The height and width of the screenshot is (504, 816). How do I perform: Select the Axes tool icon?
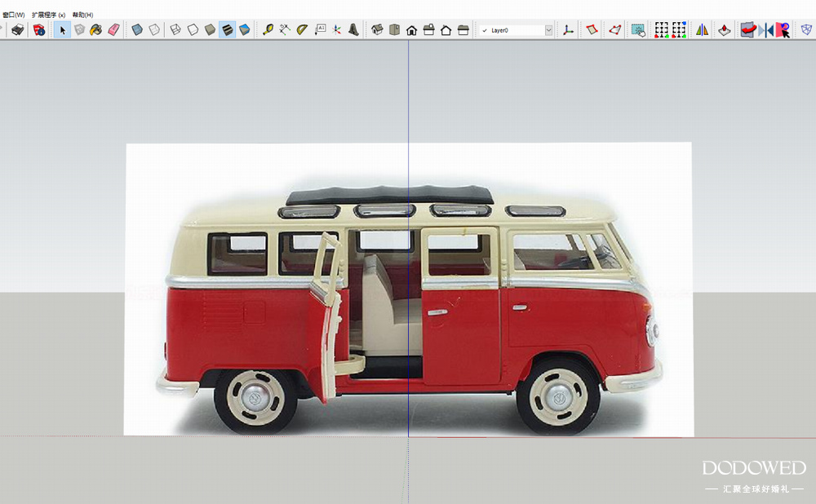pos(336,30)
